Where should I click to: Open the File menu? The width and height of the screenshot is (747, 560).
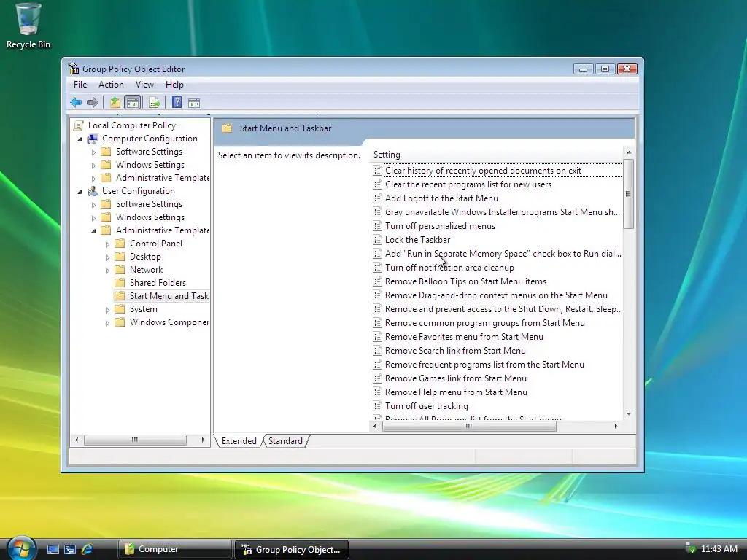[x=80, y=85]
